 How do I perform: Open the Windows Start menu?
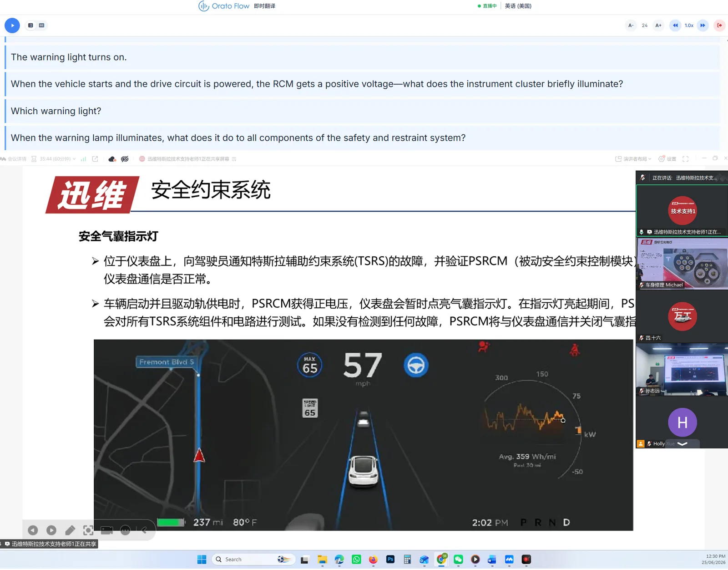[202, 560]
